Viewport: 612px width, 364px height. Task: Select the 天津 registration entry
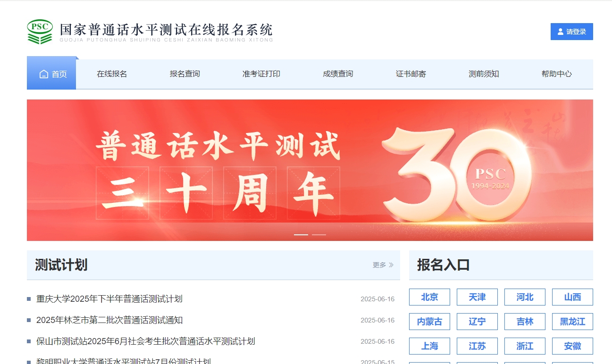477,297
